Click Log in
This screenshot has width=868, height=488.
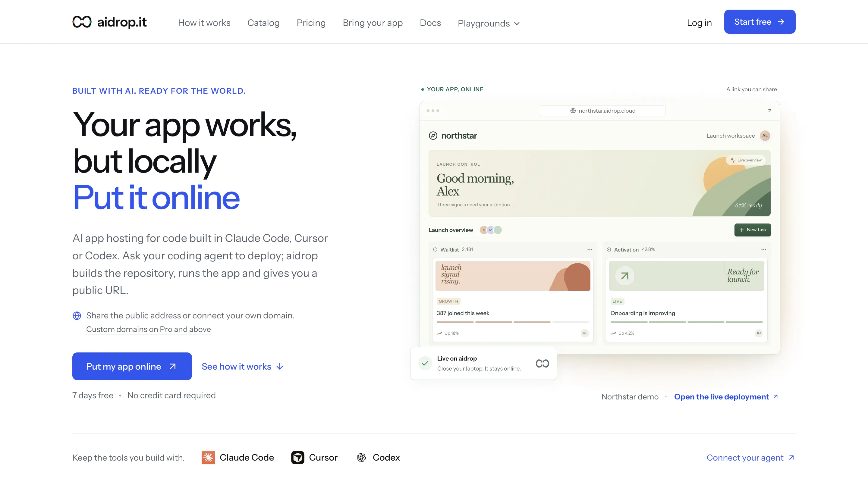pos(699,23)
